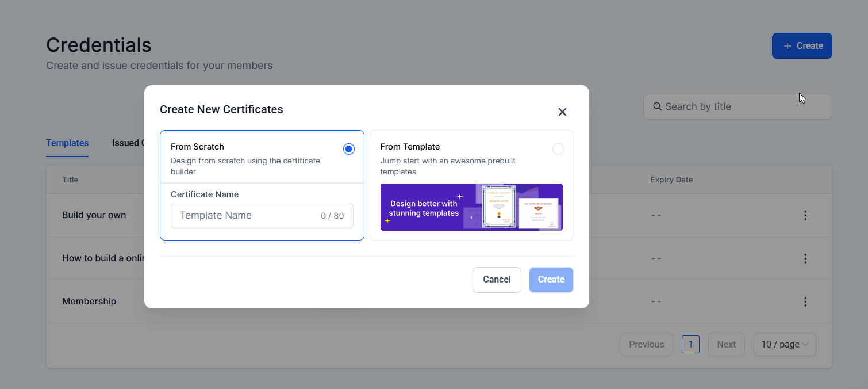Close the Create New Certificates dialog
Image resolution: width=868 pixels, height=389 pixels.
(562, 112)
